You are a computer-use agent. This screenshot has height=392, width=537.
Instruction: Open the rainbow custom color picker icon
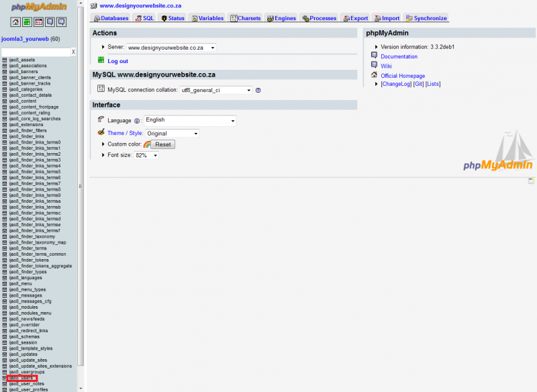(147, 144)
